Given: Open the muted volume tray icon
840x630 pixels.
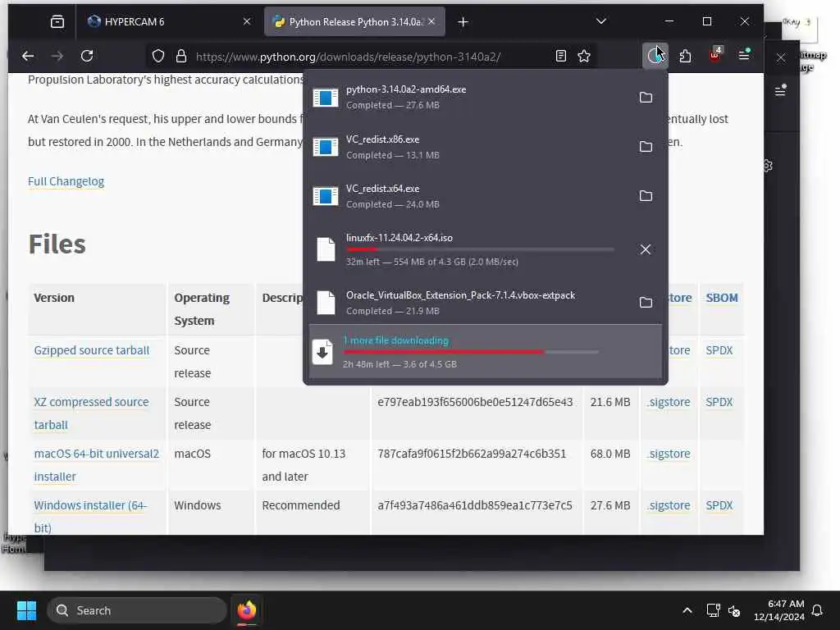Looking at the screenshot, I should pyautogui.click(x=734, y=610).
